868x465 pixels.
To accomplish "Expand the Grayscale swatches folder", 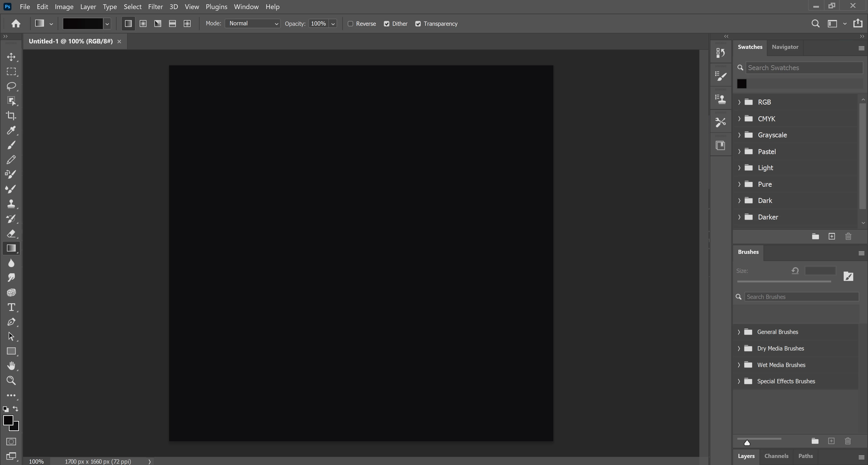I will [739, 135].
